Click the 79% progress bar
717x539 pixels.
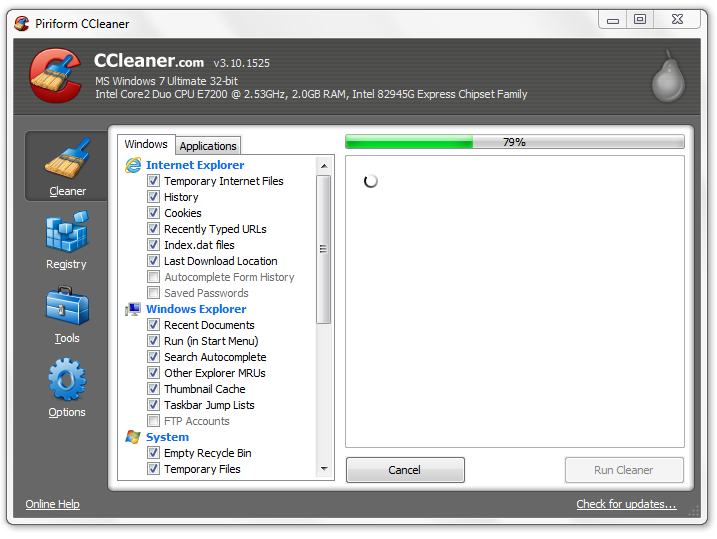point(515,142)
